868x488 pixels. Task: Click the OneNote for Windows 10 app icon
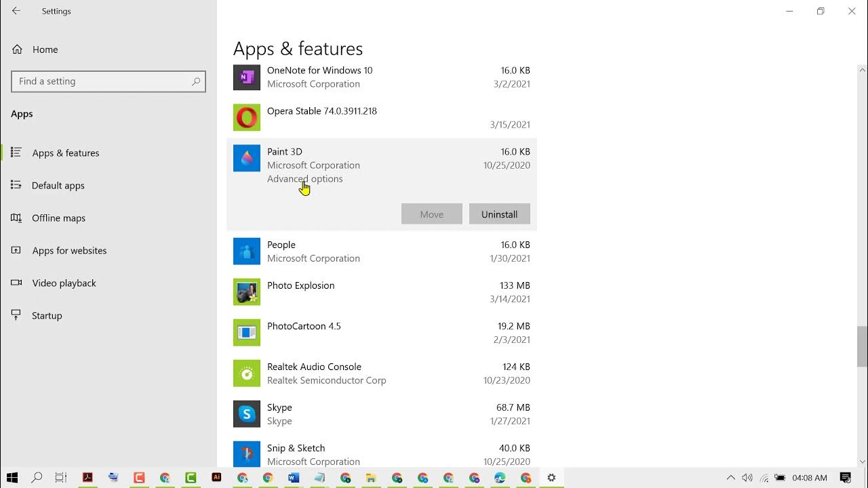(247, 77)
